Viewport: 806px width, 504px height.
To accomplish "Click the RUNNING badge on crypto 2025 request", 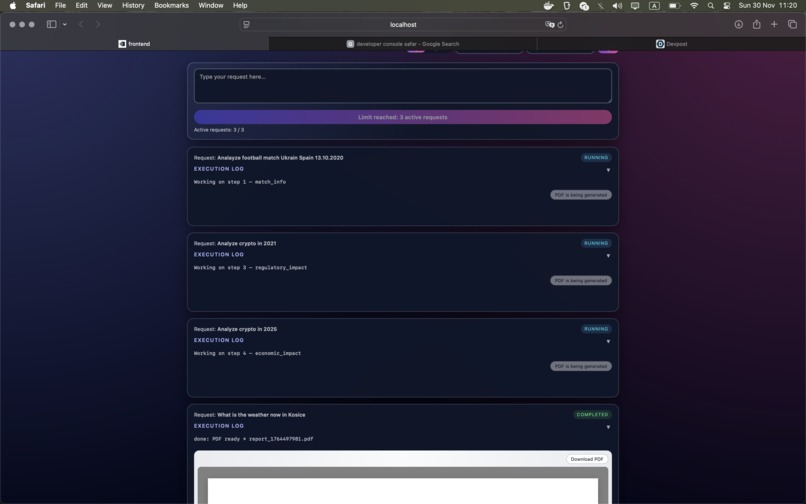I will pos(596,329).
